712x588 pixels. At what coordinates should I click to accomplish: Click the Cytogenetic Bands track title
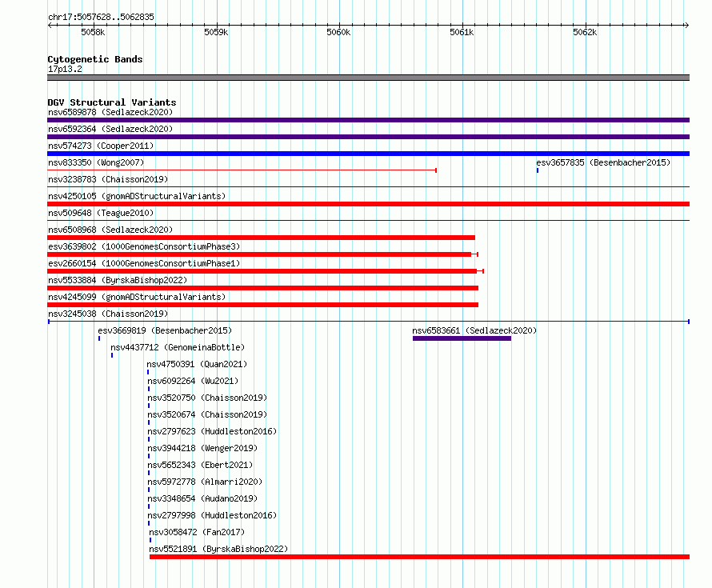click(x=95, y=59)
